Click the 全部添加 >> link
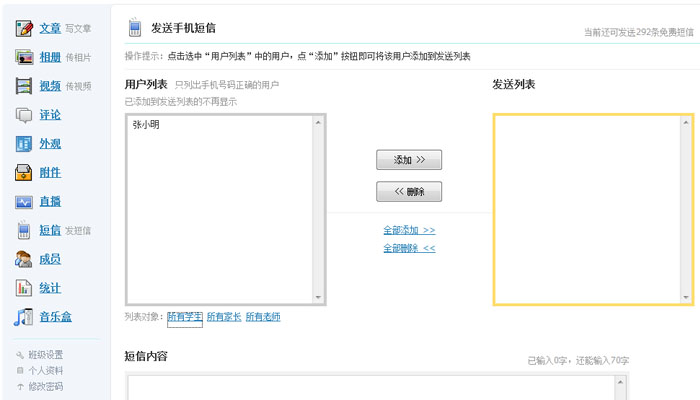The image size is (700, 400). coord(409,230)
